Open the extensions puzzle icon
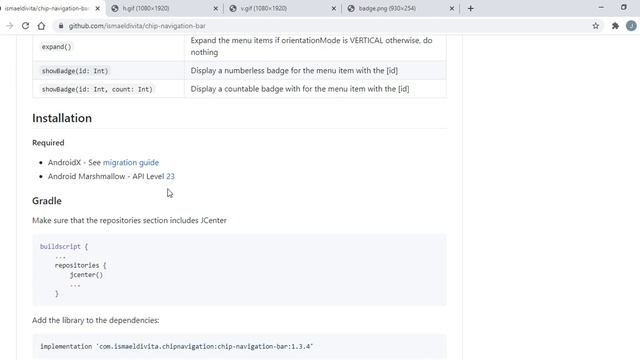The width and height of the screenshot is (640, 360). coord(615,26)
